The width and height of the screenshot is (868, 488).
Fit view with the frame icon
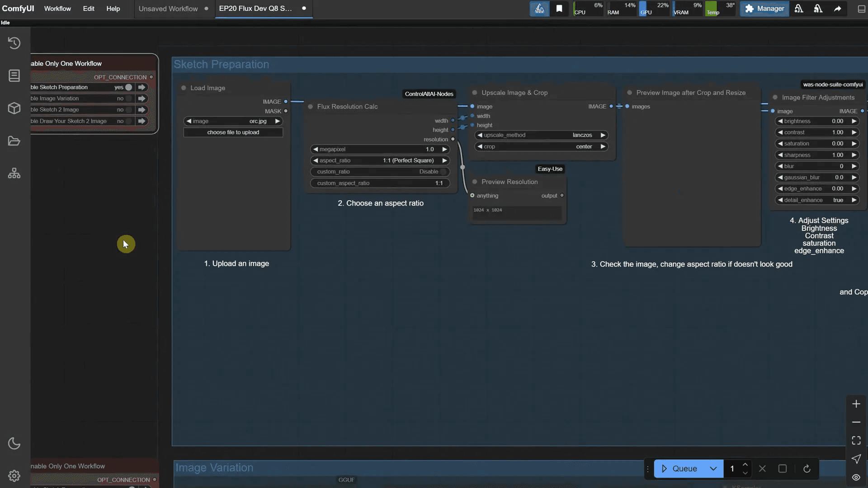click(856, 441)
